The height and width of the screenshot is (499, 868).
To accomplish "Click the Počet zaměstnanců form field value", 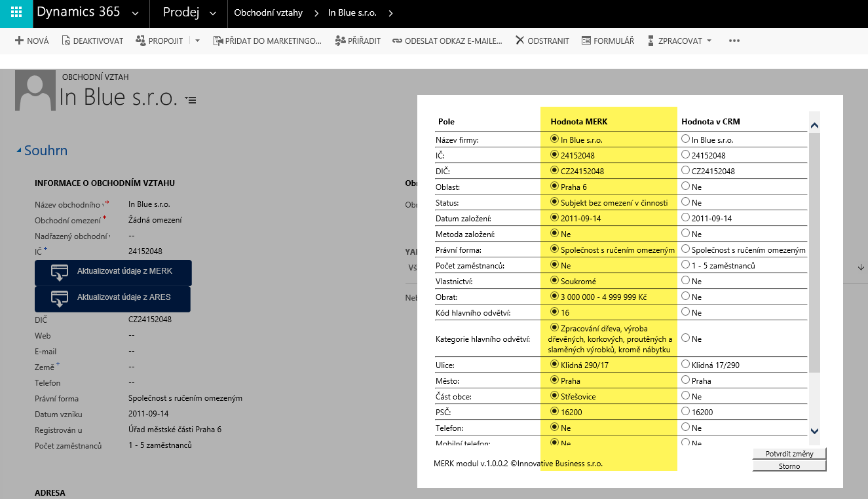I will [x=160, y=445].
